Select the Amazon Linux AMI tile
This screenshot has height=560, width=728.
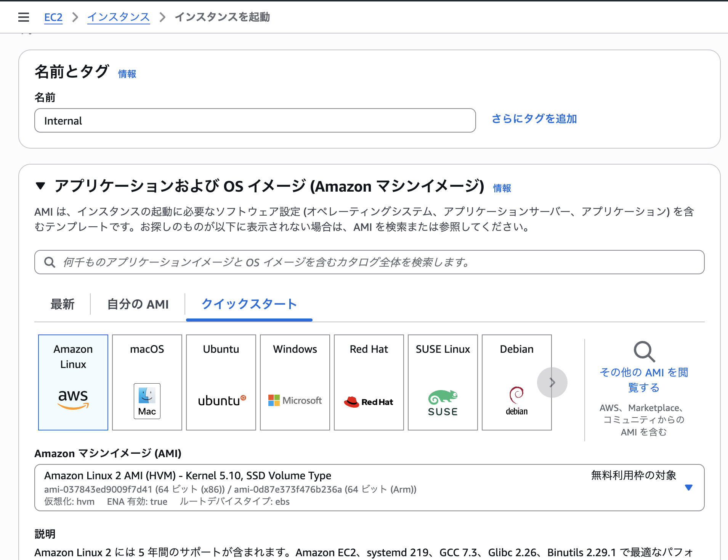click(73, 382)
